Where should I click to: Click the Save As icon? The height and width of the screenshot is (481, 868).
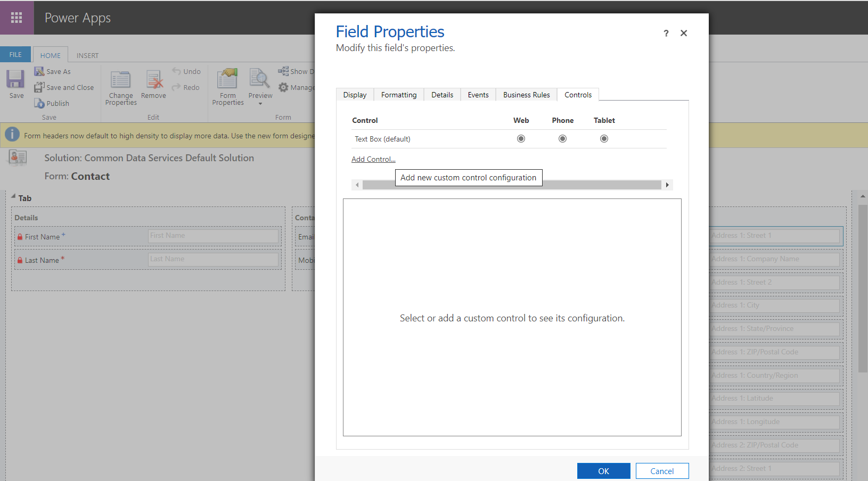click(x=39, y=71)
